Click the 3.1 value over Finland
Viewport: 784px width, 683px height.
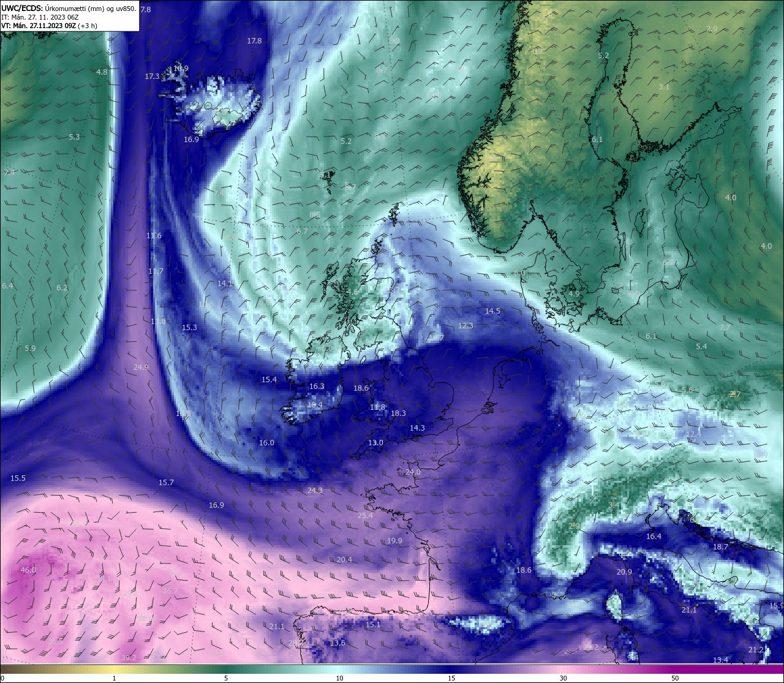664,88
